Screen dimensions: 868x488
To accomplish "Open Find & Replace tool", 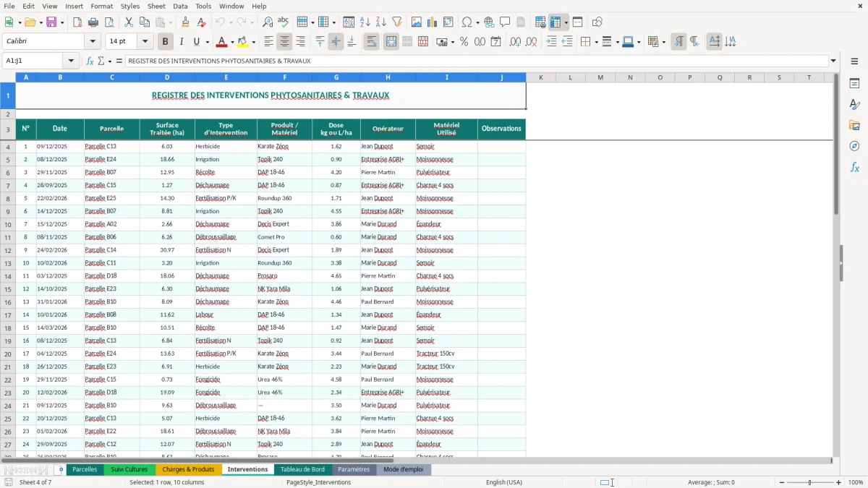I will point(268,22).
